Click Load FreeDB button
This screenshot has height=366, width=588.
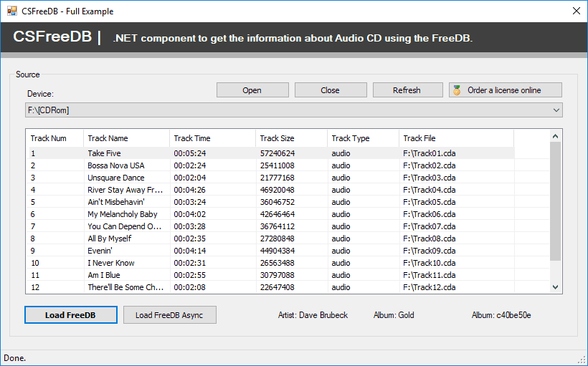70,315
